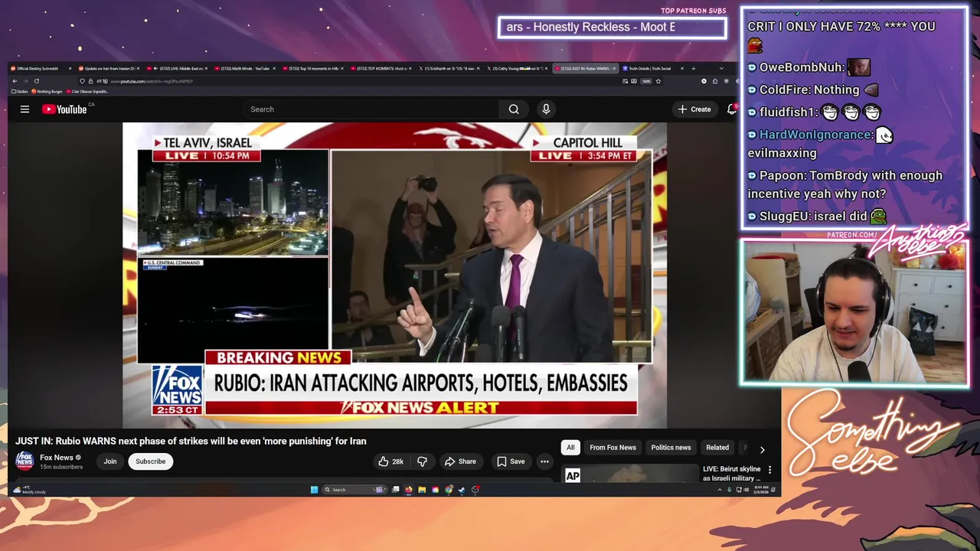Open Firefox from the taskbar
This screenshot has height=551, width=980.
click(409, 490)
